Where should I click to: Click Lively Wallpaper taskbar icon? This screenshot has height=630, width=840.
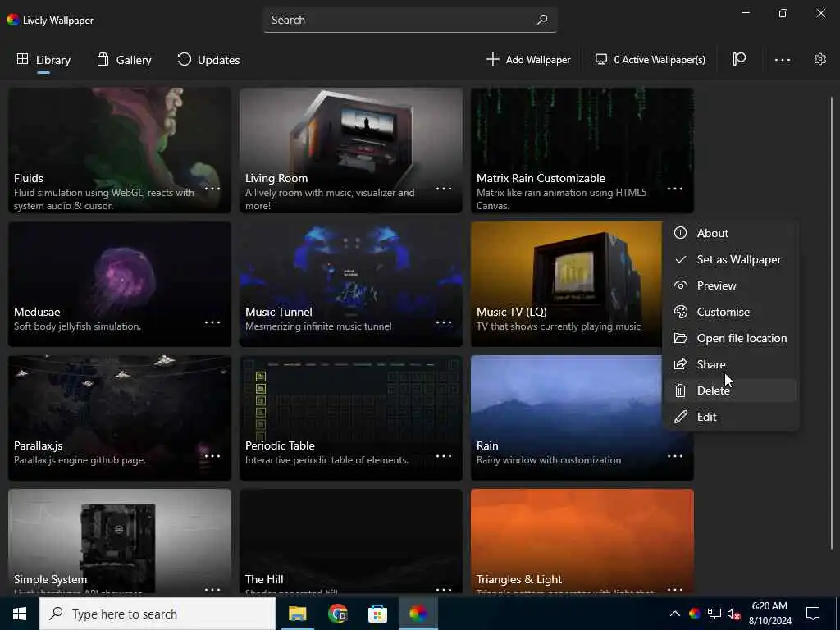point(418,614)
